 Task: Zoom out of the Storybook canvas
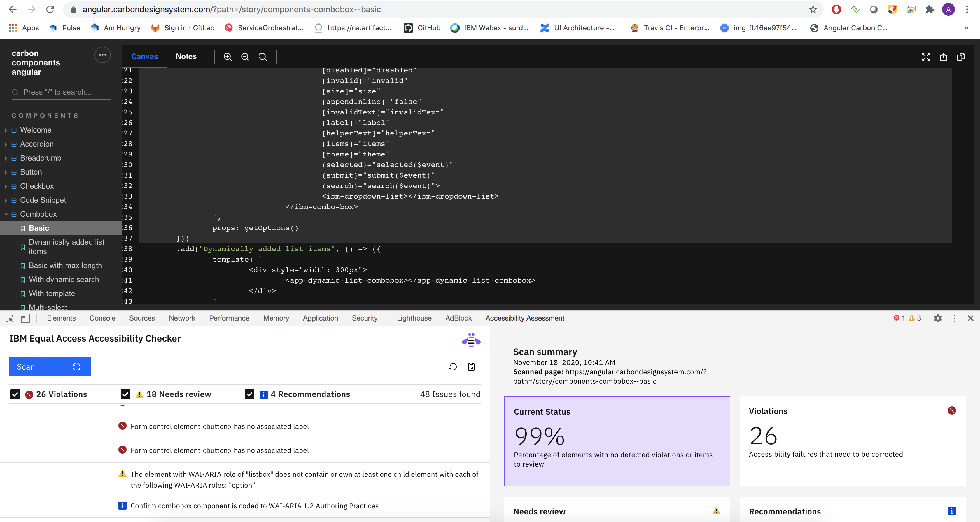(x=245, y=56)
